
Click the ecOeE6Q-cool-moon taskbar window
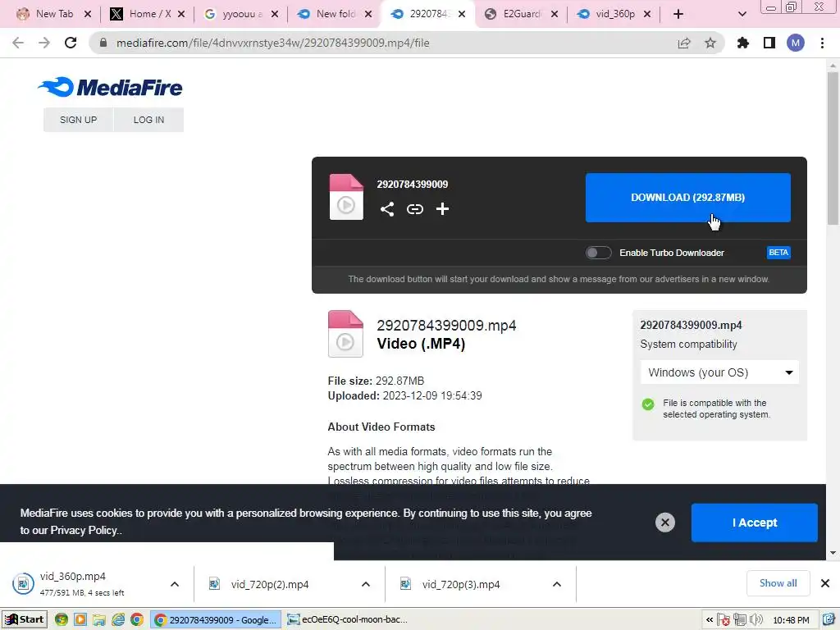pos(348,620)
